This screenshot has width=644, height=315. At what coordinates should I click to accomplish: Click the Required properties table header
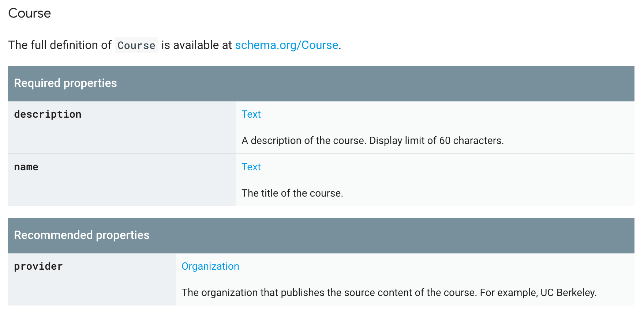(65, 83)
